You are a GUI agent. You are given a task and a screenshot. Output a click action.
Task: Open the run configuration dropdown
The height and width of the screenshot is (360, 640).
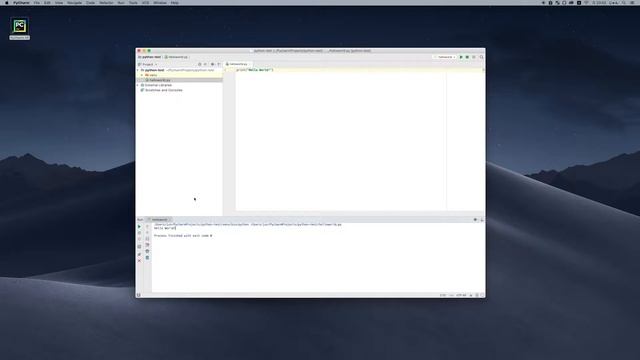pyautogui.click(x=445, y=57)
